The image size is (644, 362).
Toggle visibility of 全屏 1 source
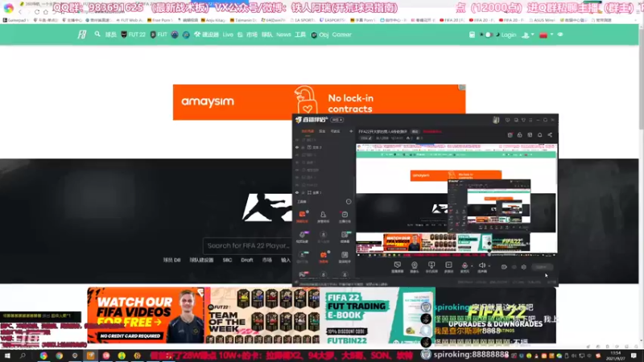click(297, 192)
